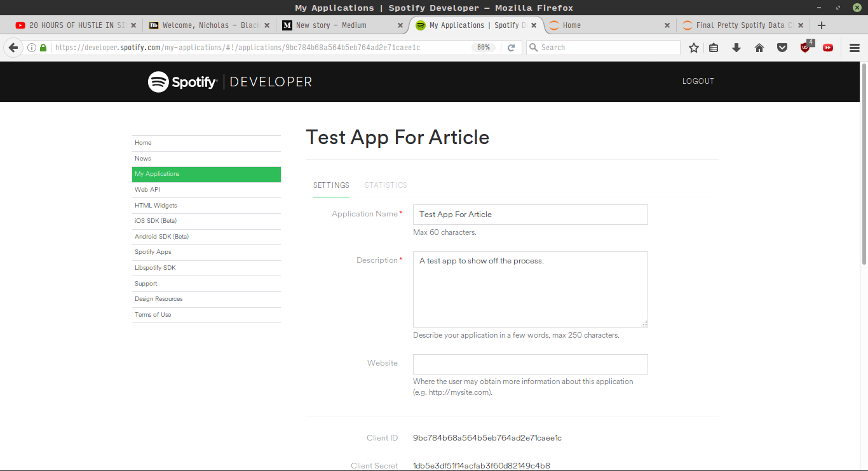Click the browser back arrow button
Image resolution: width=868 pixels, height=471 pixels.
(x=13, y=48)
